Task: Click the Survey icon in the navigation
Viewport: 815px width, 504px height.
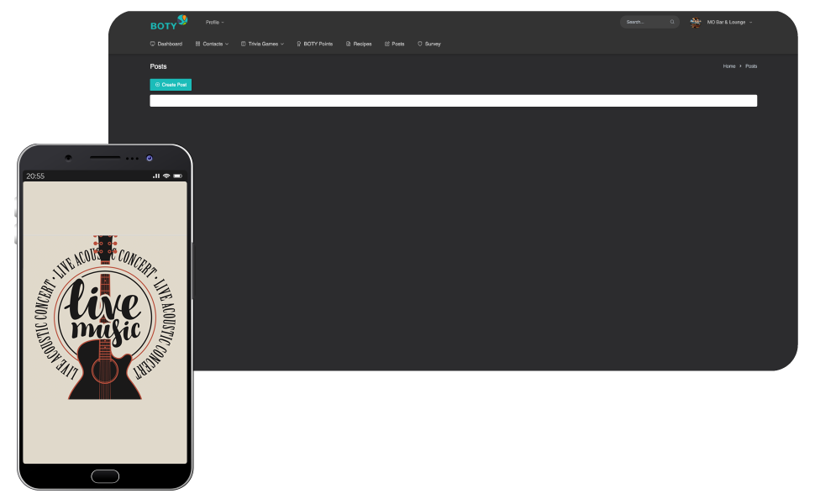Action: [418, 44]
